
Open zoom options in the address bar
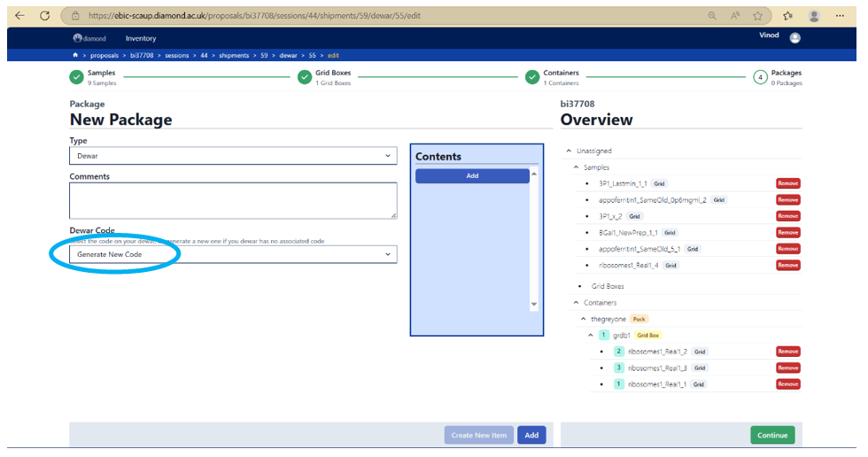point(712,15)
